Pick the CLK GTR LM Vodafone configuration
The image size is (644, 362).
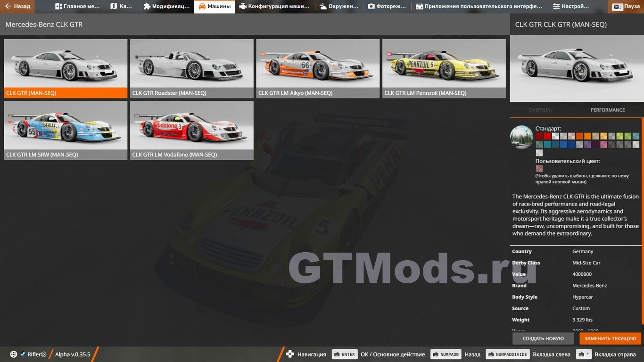pyautogui.click(x=192, y=130)
